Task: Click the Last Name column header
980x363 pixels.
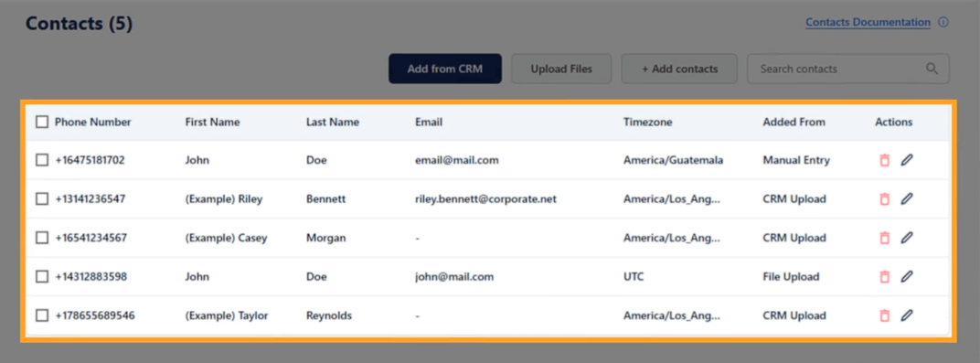Action: [x=333, y=122]
